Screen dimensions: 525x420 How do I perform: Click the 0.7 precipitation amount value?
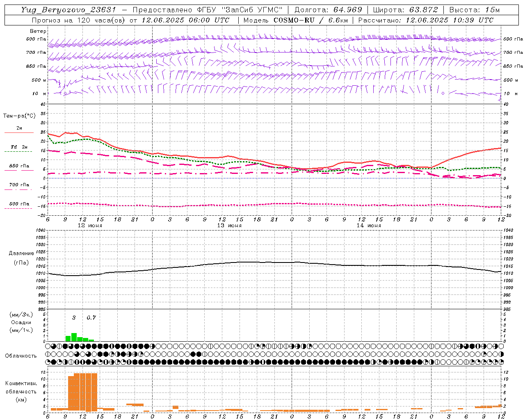[x=91, y=317]
